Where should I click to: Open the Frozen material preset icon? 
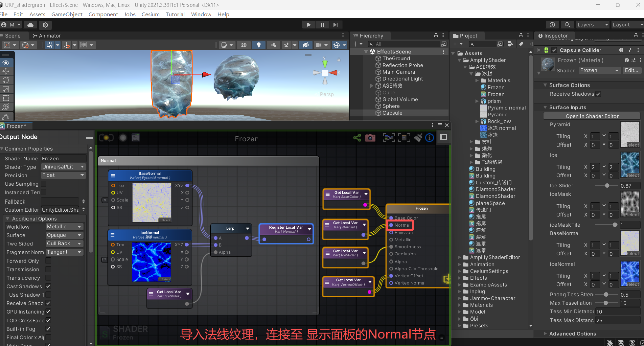pyautogui.click(x=633, y=60)
